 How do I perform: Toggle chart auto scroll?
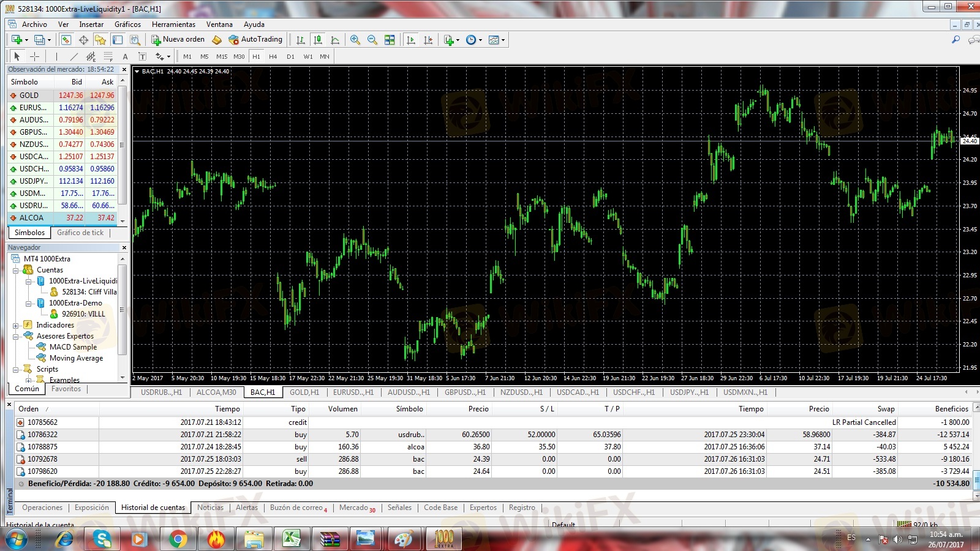click(411, 40)
